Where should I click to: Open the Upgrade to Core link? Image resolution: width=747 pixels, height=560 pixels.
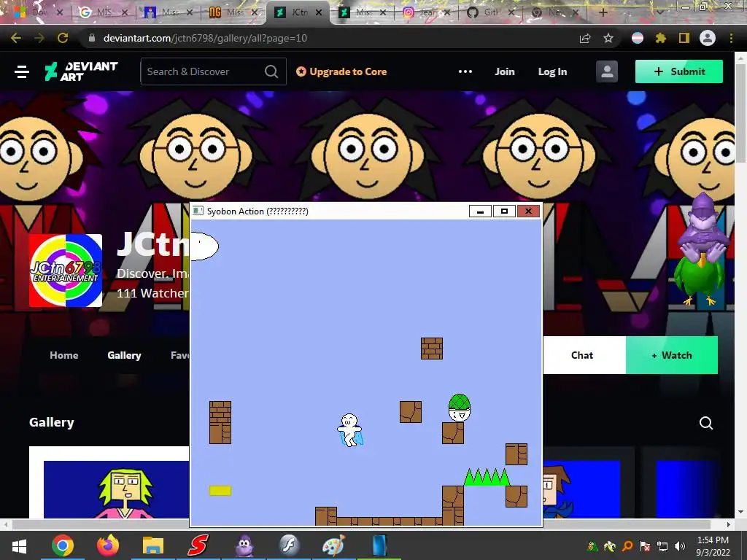pos(341,71)
